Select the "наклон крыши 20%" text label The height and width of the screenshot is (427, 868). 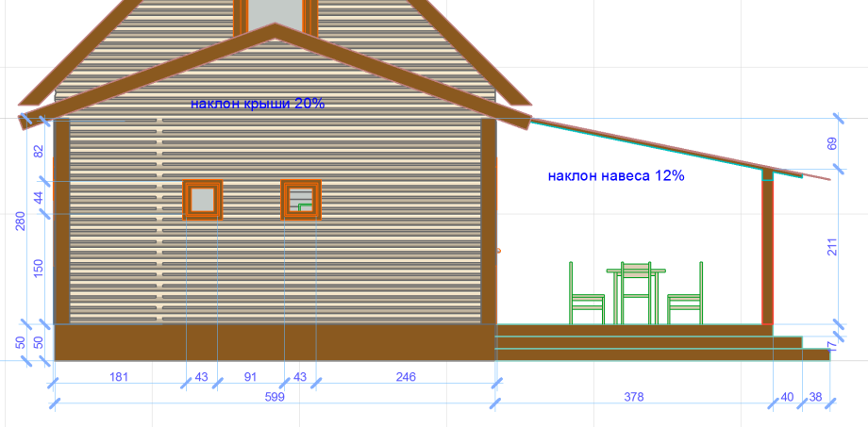pos(258,104)
